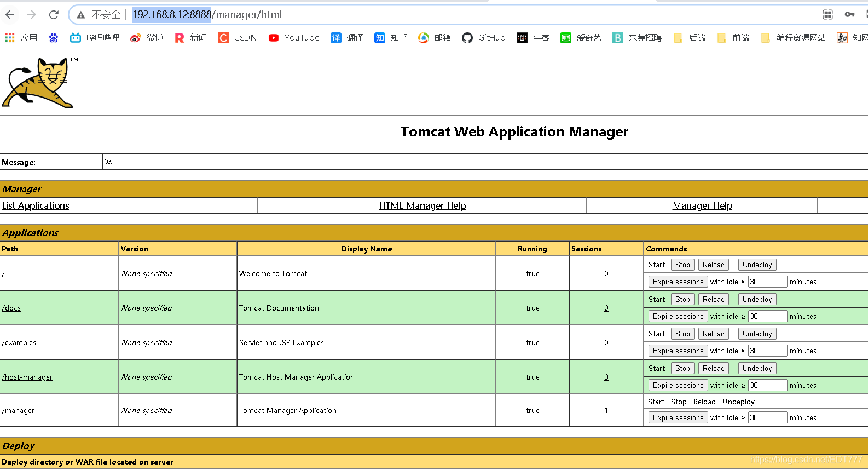Open the /host-manager application link
868x470 pixels.
pyautogui.click(x=27, y=377)
